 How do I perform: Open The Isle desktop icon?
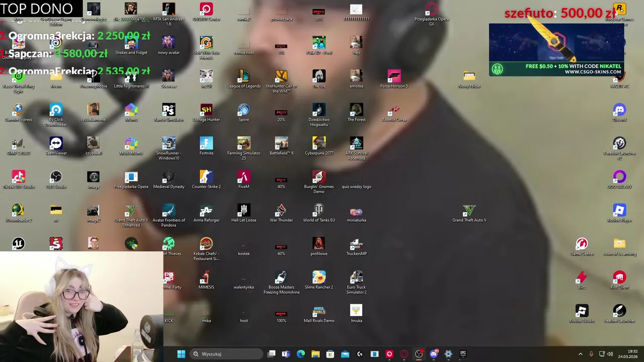(319, 79)
